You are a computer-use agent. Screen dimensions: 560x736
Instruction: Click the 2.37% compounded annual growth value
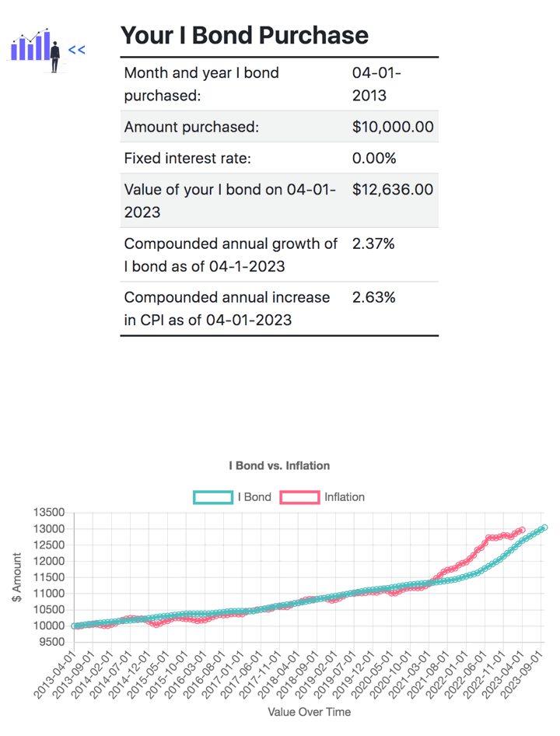click(x=373, y=244)
